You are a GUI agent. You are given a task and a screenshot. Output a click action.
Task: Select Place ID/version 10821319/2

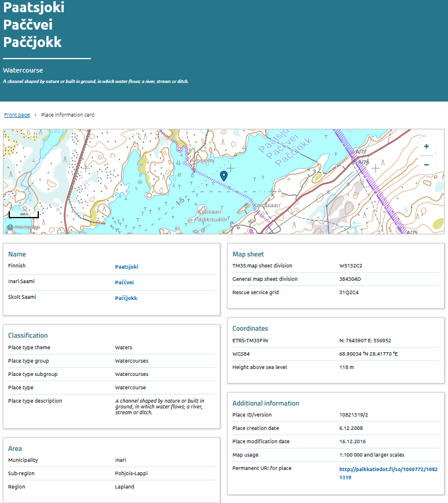tap(354, 415)
